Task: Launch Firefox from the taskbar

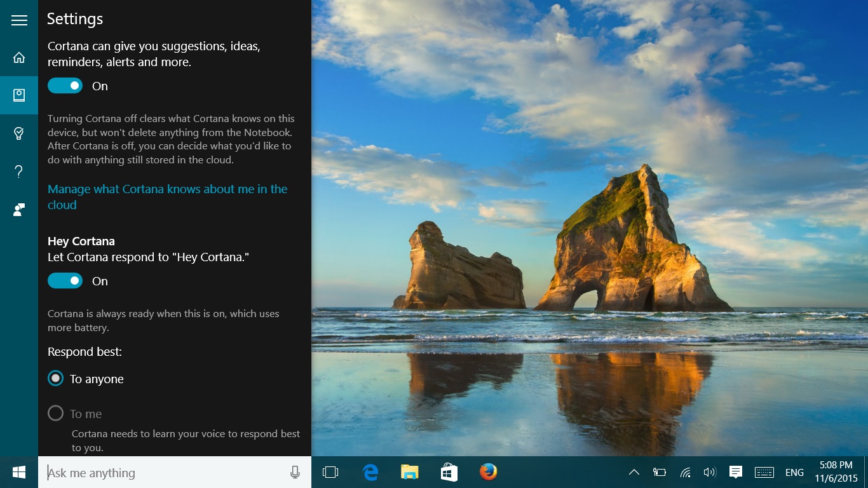Action: [489, 472]
